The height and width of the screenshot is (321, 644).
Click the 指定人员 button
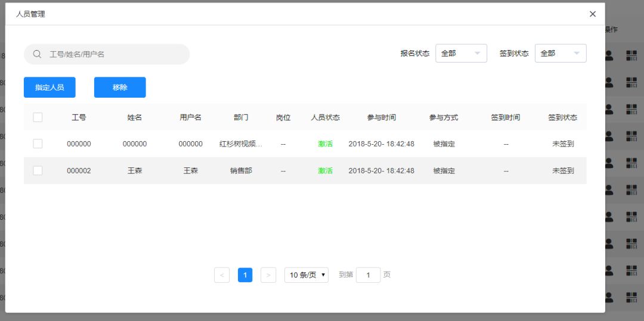point(49,88)
